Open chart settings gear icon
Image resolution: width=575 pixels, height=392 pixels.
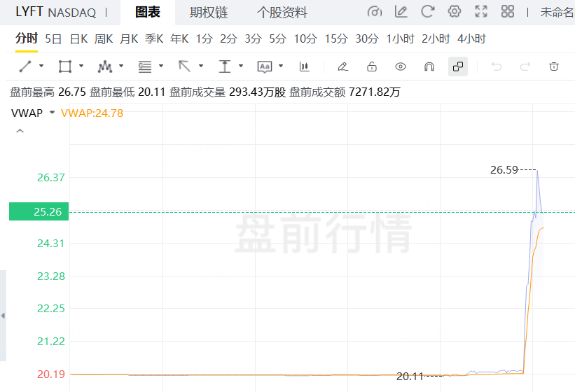pyautogui.click(x=455, y=12)
